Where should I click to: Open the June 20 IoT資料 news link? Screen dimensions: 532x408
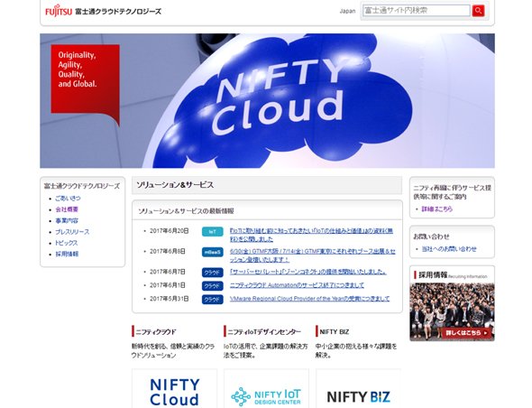tap(311, 235)
